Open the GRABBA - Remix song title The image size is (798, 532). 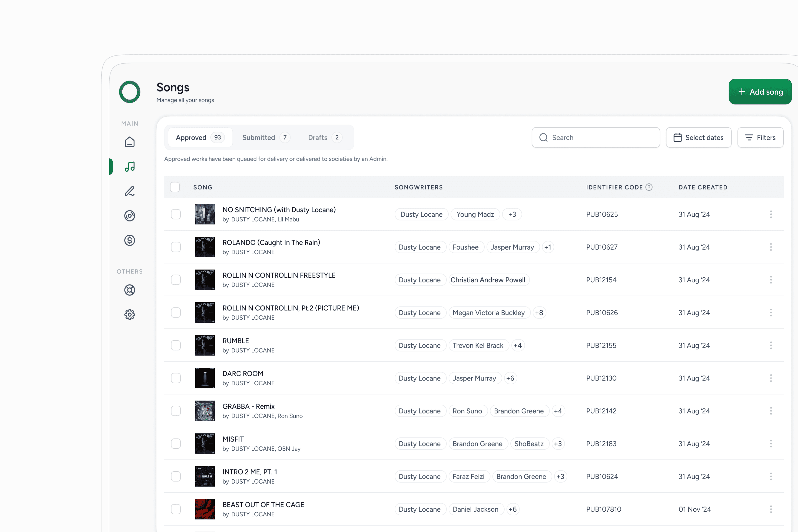(x=248, y=406)
